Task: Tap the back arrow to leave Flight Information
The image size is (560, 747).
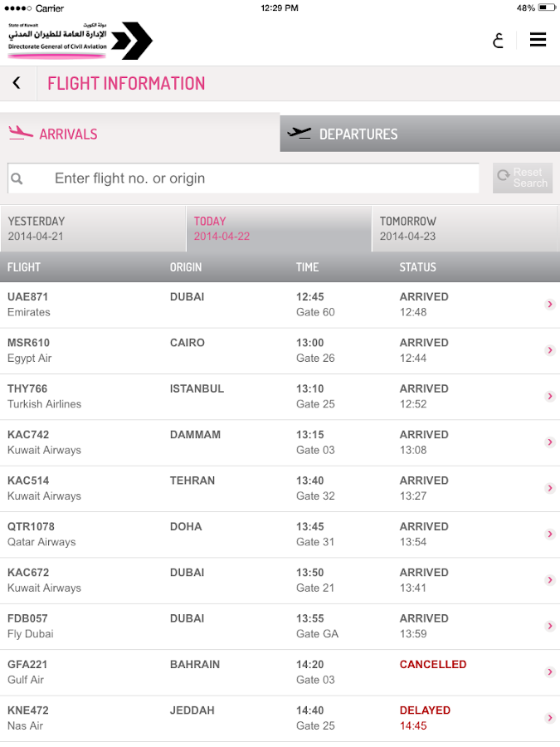Action: (x=17, y=83)
